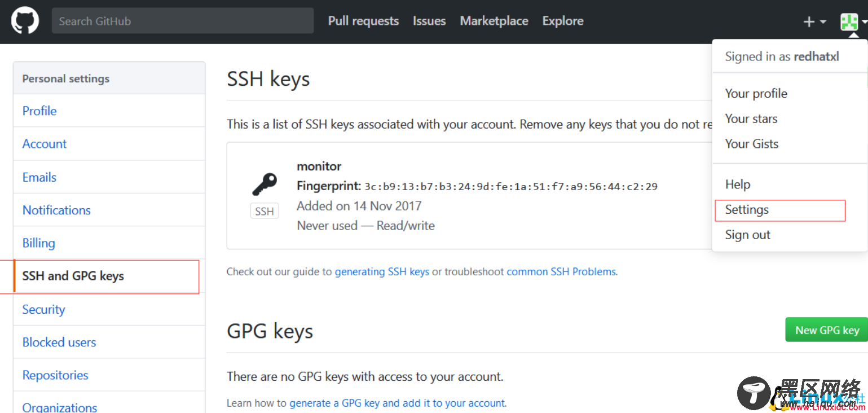
Task: Follow the generating SSH keys link
Action: (382, 271)
